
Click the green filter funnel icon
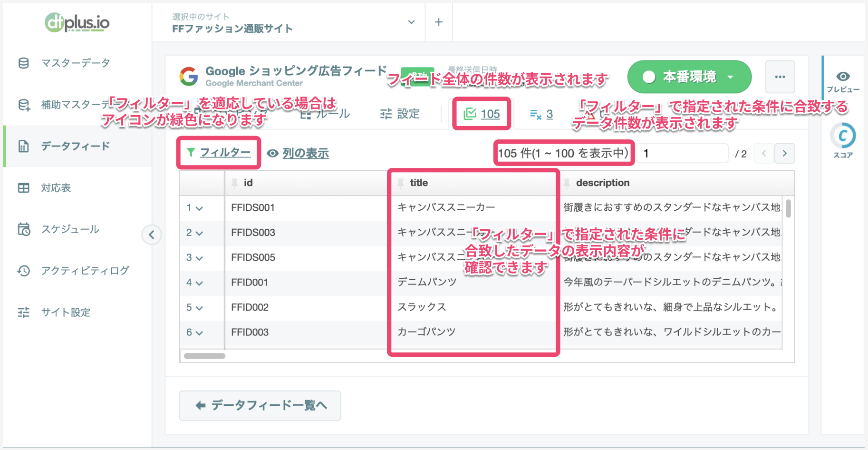coord(191,153)
